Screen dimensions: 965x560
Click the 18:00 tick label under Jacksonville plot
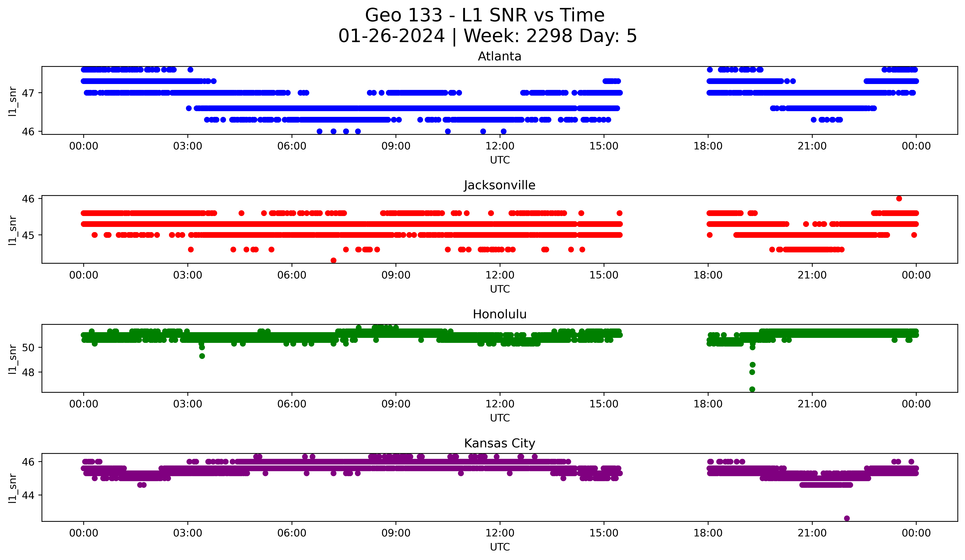coord(708,275)
